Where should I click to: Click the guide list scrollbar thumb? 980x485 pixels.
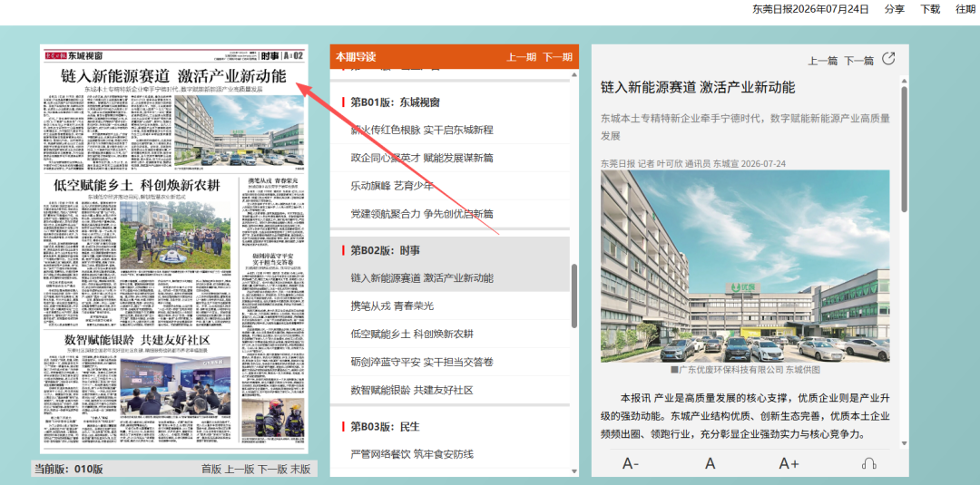point(574,296)
